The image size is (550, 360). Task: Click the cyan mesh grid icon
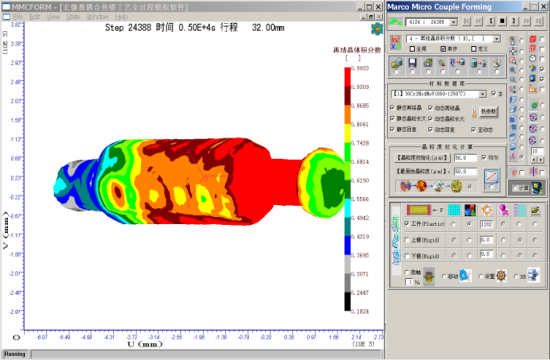[x=454, y=210]
